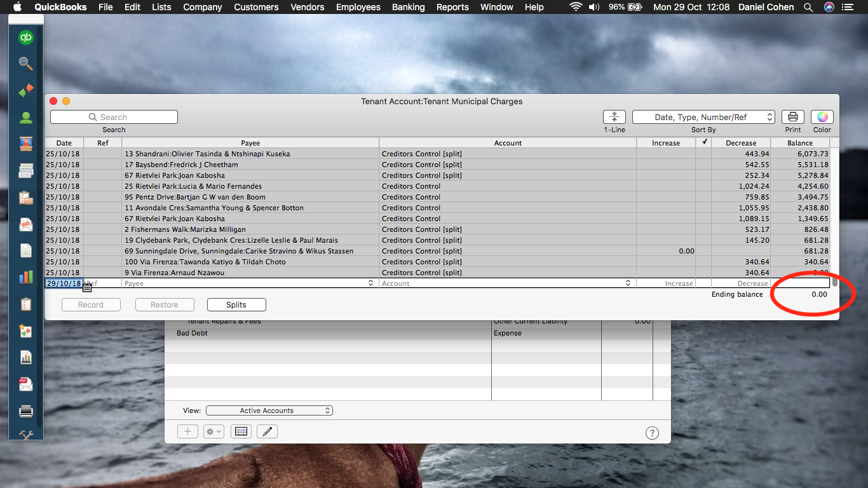Click the calendar toggle on the date field
The height and width of the screenshot is (488, 868).
(86, 287)
